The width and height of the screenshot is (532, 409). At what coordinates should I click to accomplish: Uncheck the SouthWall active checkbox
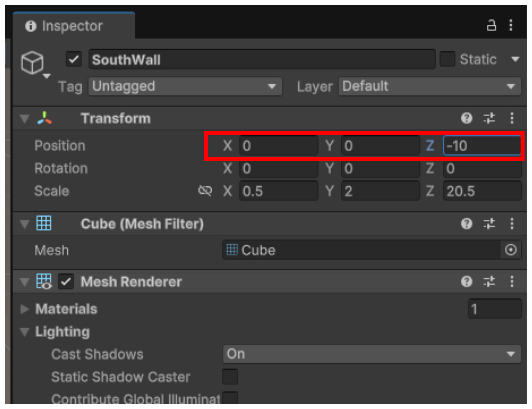point(74,59)
